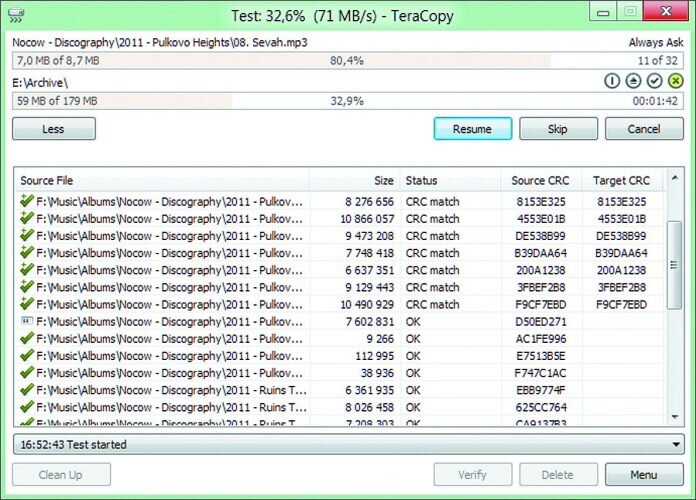Click the green check icon on 9 473 208 row
Viewport: 696px width, 500px height.
tap(27, 235)
